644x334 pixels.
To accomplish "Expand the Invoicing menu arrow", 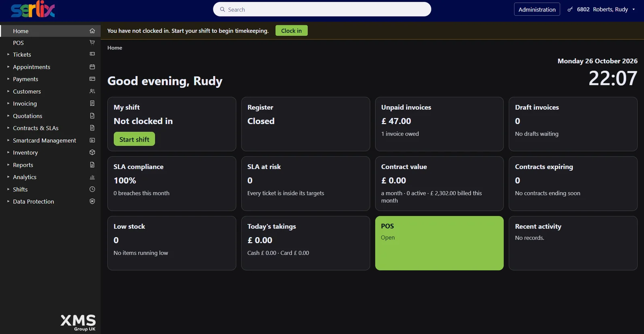I will click(x=8, y=103).
